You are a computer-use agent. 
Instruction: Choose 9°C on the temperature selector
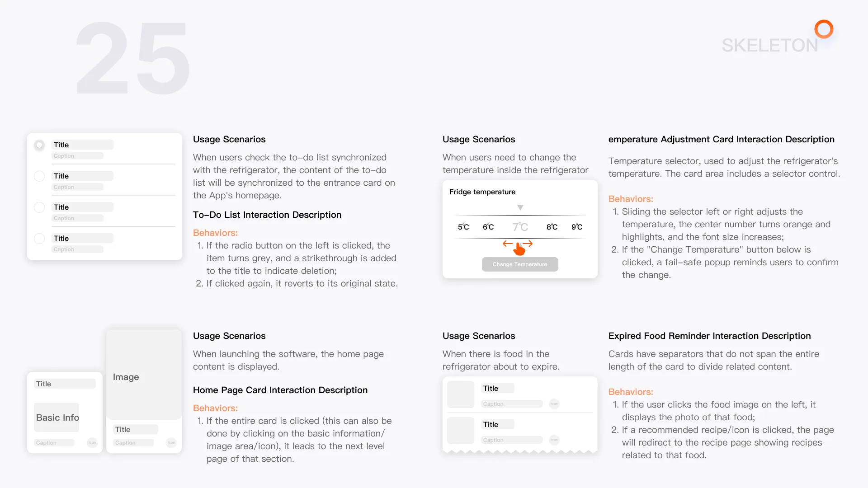coord(577,227)
